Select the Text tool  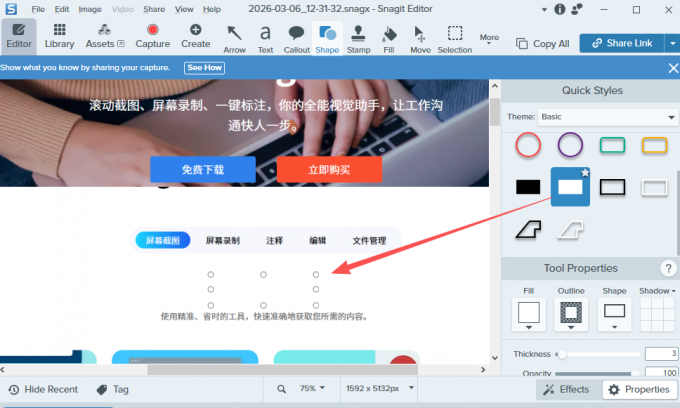point(265,39)
